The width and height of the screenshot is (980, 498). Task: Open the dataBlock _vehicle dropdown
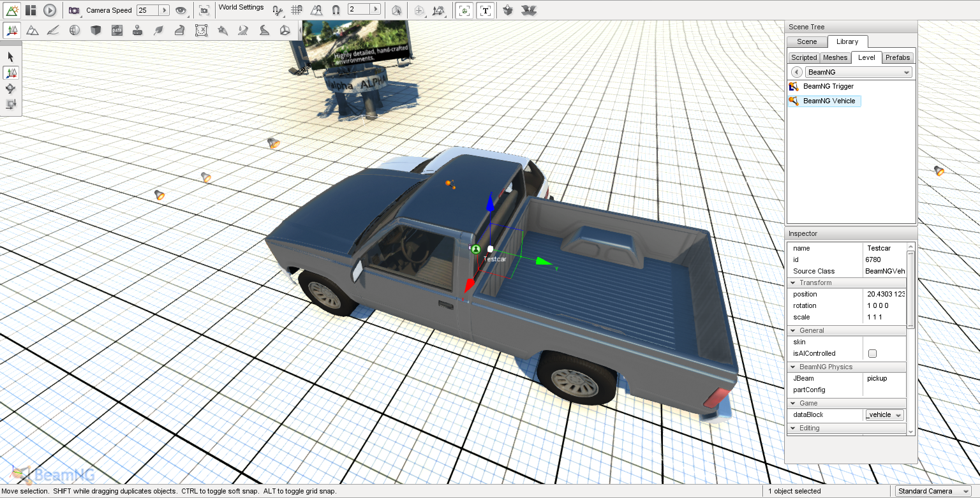[x=884, y=415]
